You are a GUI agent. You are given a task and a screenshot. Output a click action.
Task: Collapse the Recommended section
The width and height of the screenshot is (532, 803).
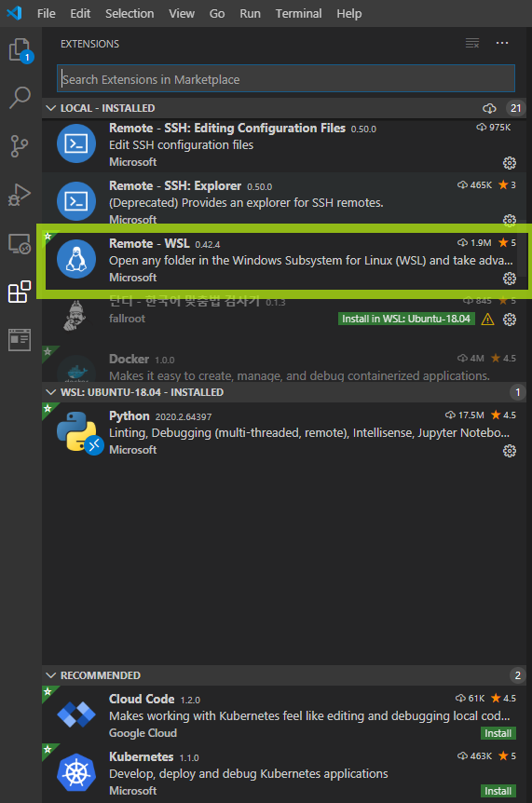50,675
